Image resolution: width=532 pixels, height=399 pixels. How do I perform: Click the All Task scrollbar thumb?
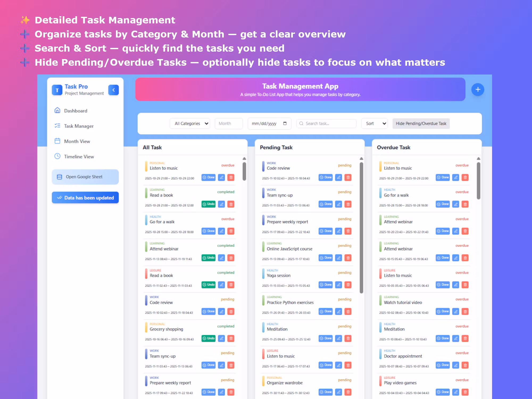point(244,172)
